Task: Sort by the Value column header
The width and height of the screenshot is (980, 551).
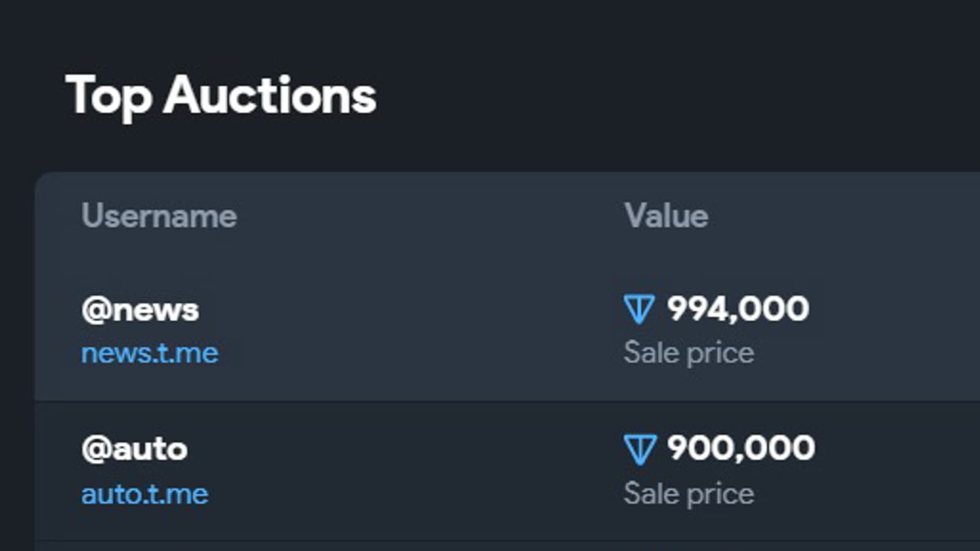Action: pos(666,216)
